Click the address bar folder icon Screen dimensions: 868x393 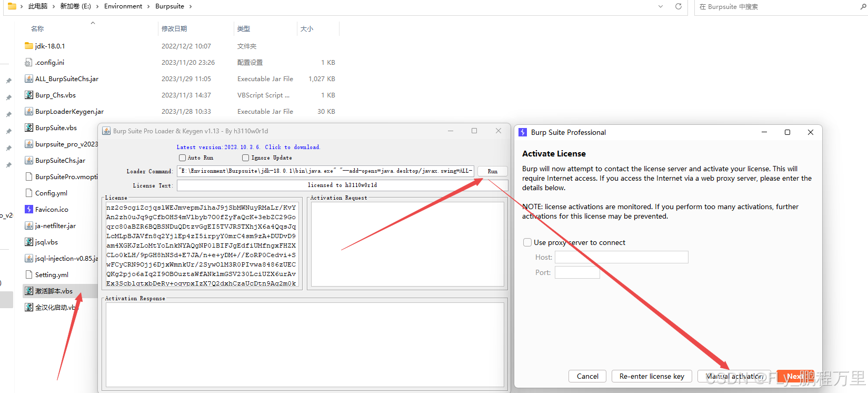coord(12,6)
